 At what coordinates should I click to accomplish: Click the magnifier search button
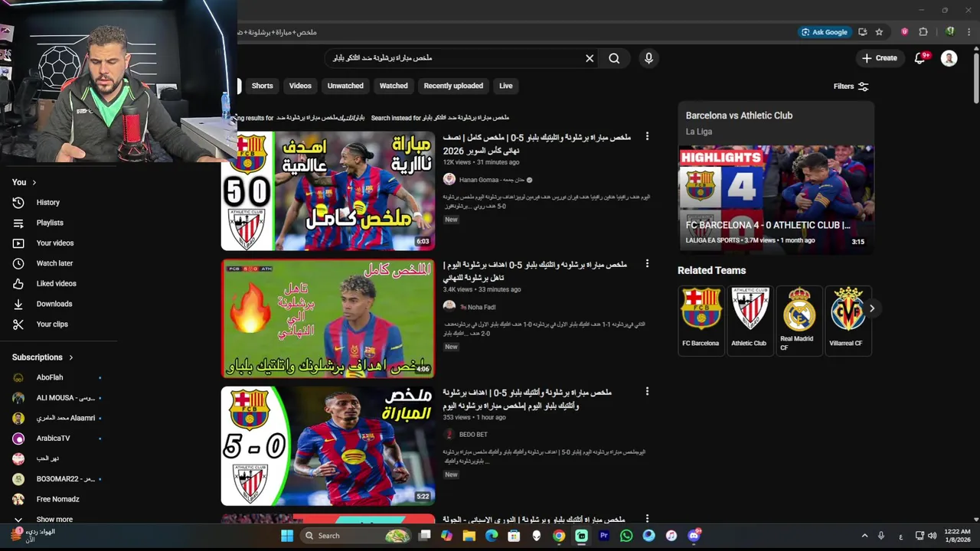[614, 58]
